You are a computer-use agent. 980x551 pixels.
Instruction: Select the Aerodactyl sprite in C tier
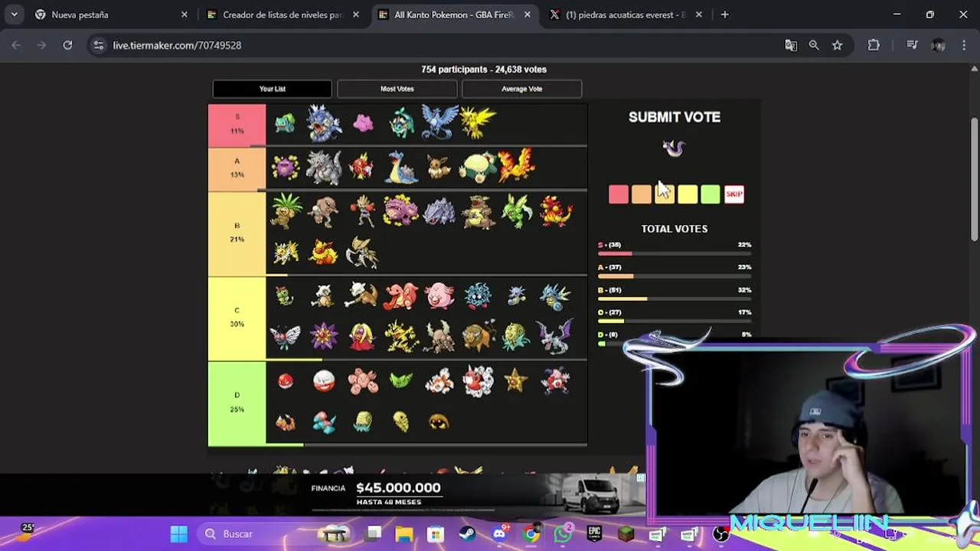(555, 337)
